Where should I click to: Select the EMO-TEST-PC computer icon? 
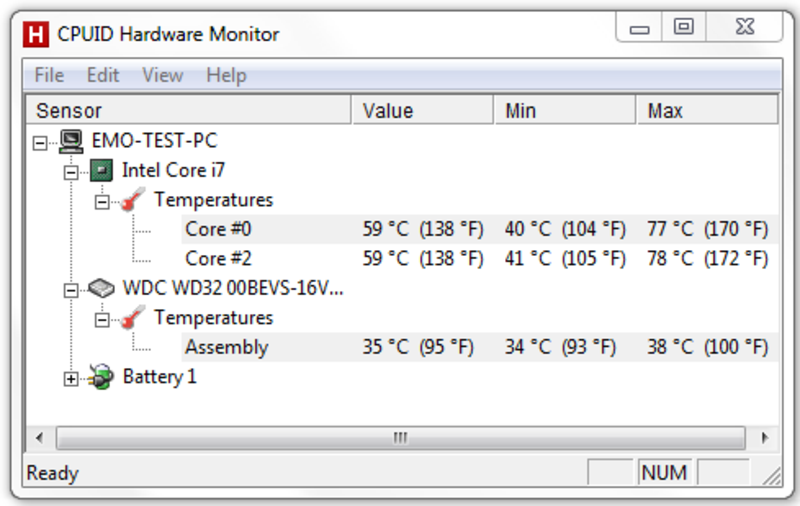click(71, 141)
